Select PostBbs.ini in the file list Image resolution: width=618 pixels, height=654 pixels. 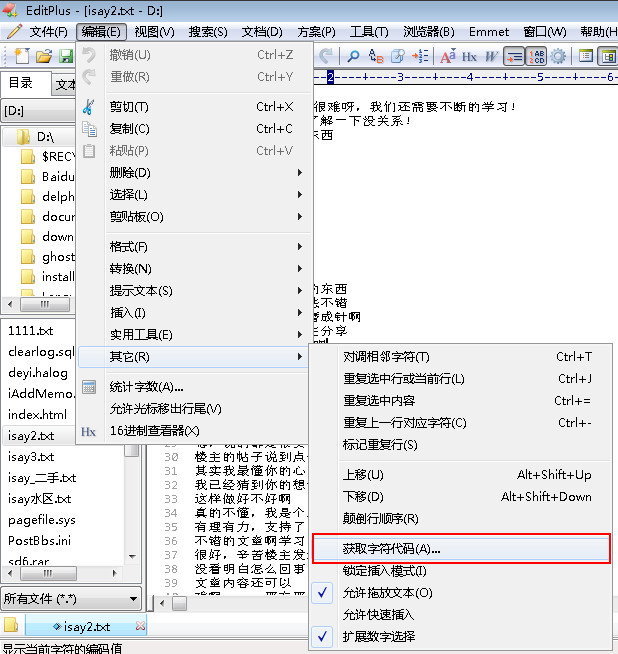click(x=40, y=541)
